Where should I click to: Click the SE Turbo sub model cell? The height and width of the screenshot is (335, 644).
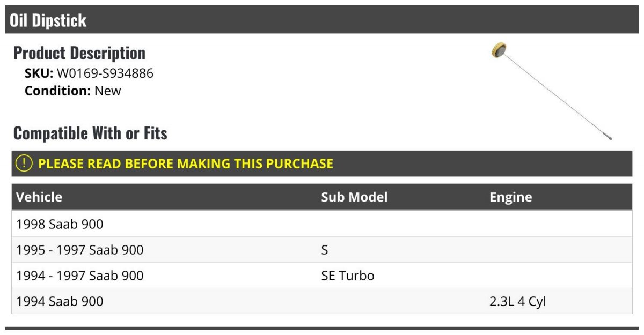[348, 276]
